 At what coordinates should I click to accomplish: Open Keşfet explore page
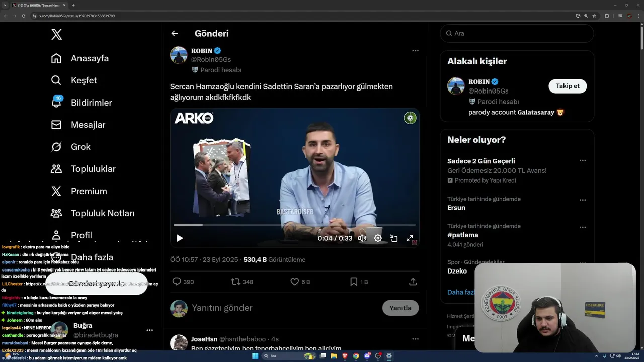tap(74, 80)
